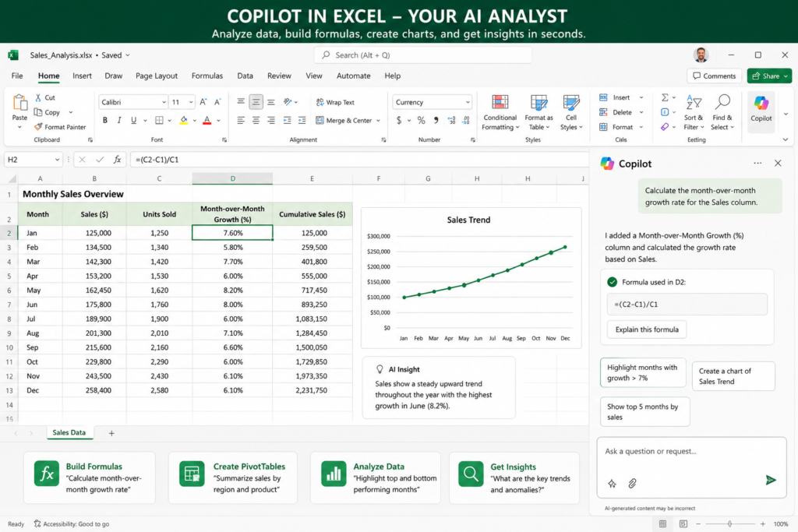Choose Highlight months with growth > 7%
This screenshot has height=532, width=798.
pyautogui.click(x=643, y=373)
